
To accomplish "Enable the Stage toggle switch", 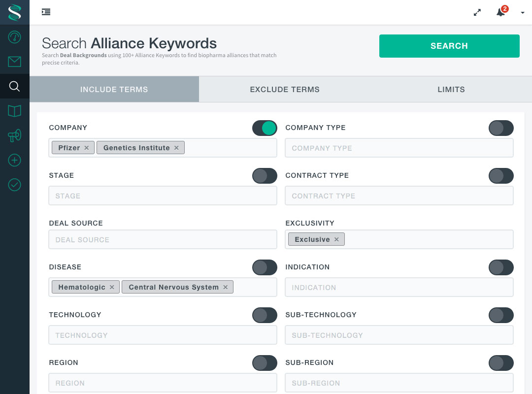I will [x=265, y=176].
